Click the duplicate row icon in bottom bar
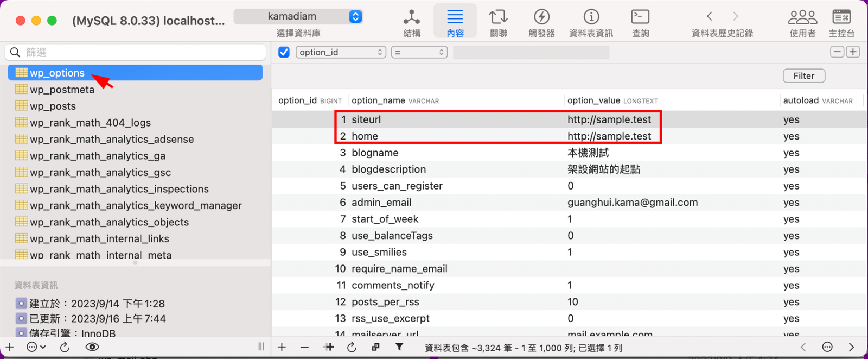Image resolution: width=868 pixels, height=359 pixels. 375,347
